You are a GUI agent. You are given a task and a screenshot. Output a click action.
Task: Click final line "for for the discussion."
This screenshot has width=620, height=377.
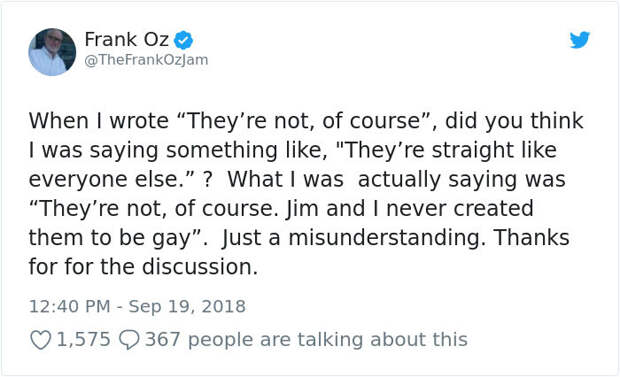[x=143, y=267]
